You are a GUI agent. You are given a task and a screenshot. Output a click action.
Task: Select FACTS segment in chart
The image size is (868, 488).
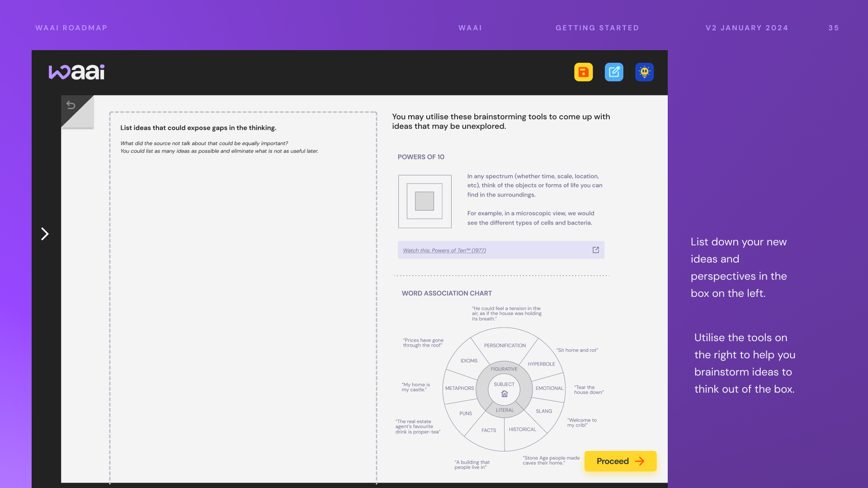click(x=489, y=431)
